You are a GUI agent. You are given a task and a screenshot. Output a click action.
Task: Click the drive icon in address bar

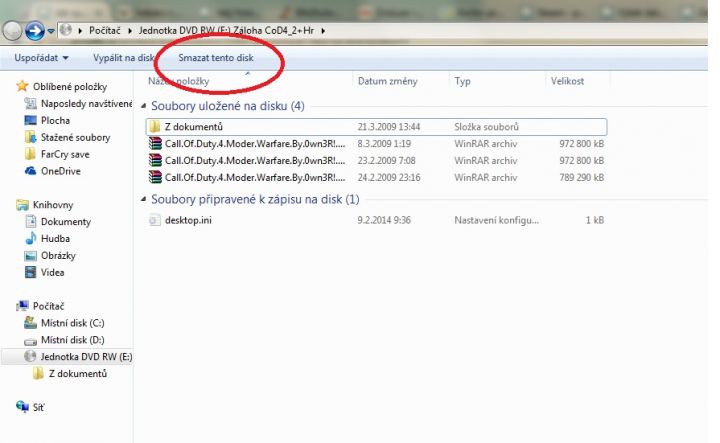click(x=66, y=30)
